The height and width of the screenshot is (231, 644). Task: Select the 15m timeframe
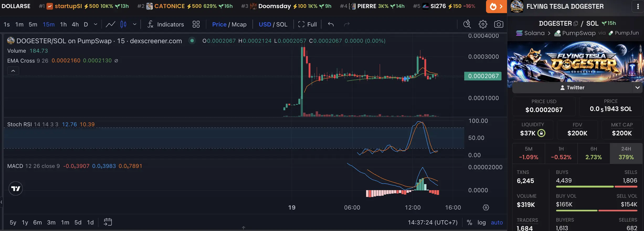coord(49,24)
